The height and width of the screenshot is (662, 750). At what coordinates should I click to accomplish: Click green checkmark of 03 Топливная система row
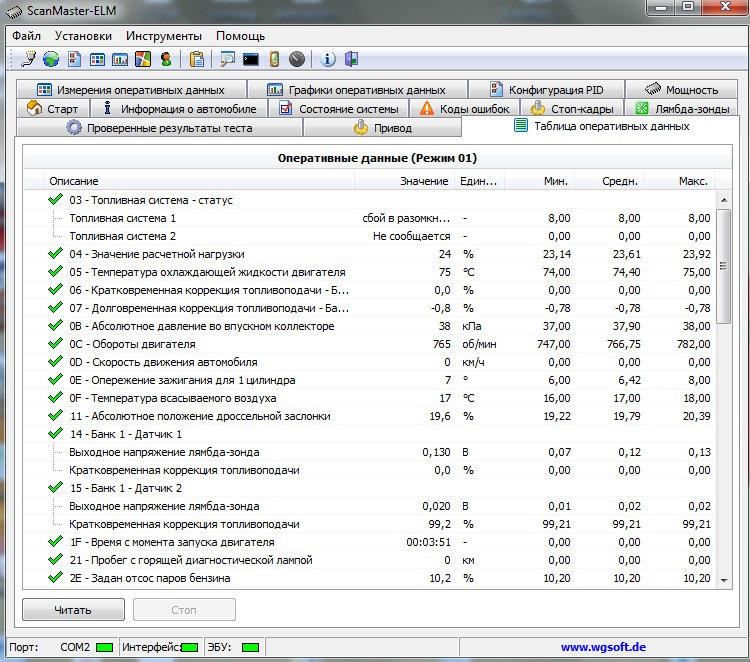click(x=55, y=199)
